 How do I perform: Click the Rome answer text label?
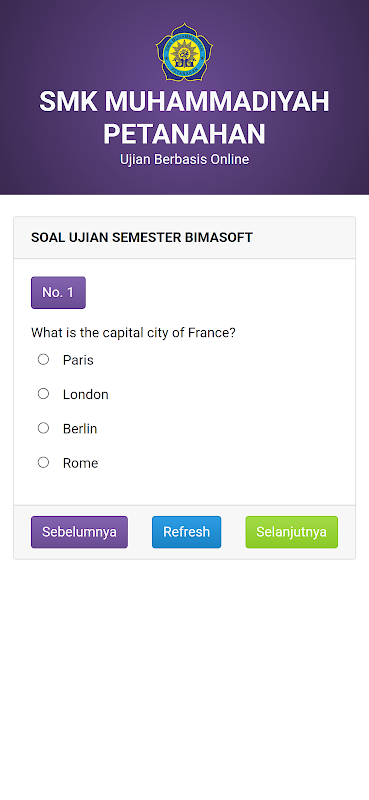tap(81, 463)
